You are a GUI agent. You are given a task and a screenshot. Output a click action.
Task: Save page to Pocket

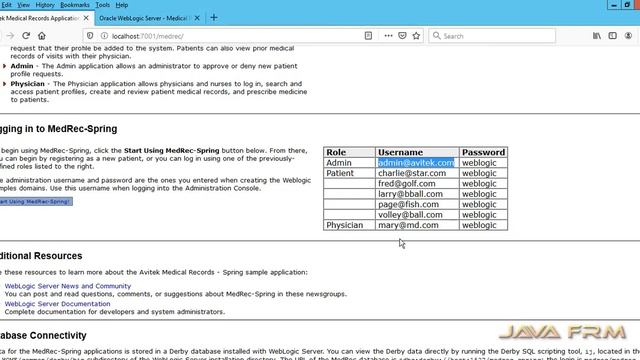(x=402, y=36)
